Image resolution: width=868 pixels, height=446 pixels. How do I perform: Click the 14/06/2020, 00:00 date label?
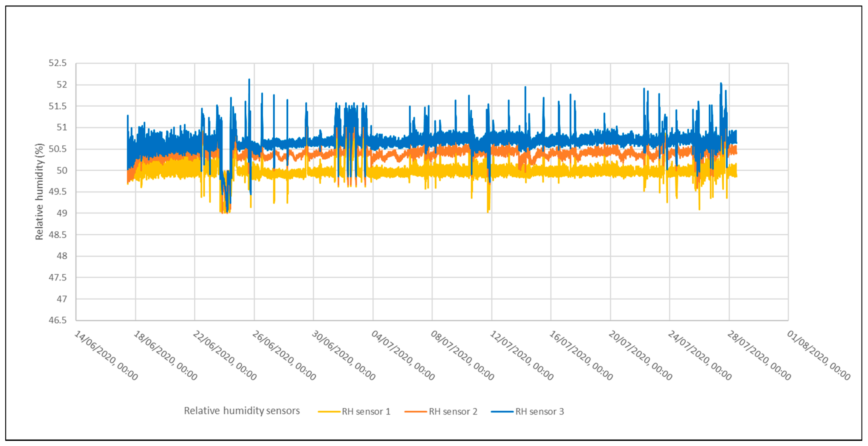(x=106, y=356)
